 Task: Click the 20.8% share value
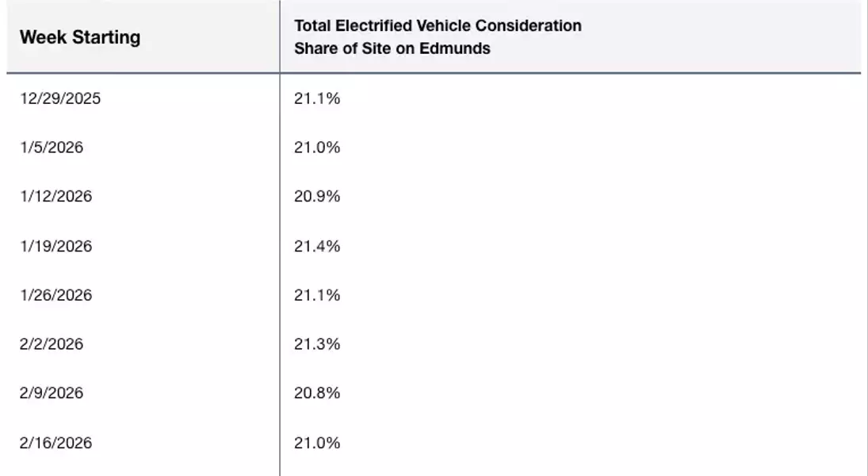[x=317, y=393]
